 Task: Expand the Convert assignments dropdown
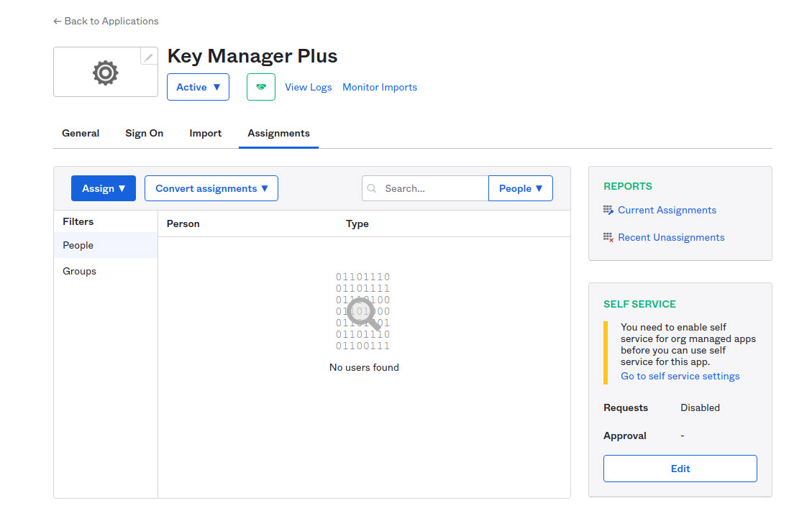coord(211,188)
